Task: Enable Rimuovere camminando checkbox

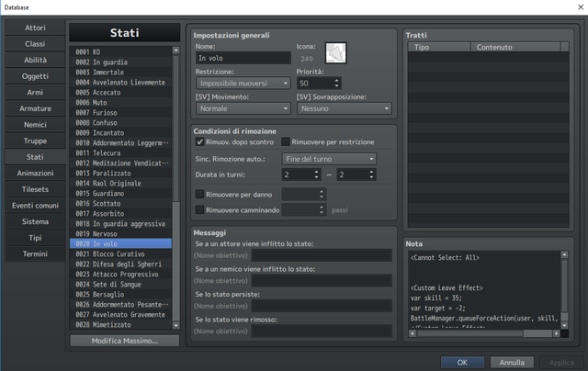Action: point(200,210)
